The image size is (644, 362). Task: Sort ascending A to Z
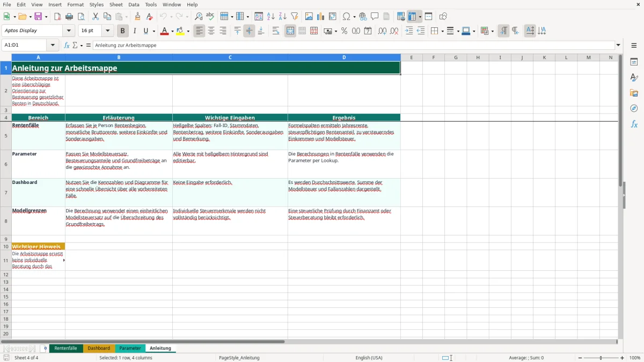click(271, 17)
